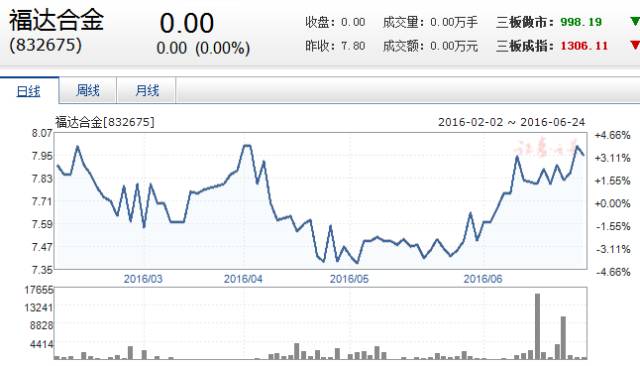Viewport: 640px width, 366px height.
Task: Click the 成交额: 0.00万元 field
Action: [430, 46]
